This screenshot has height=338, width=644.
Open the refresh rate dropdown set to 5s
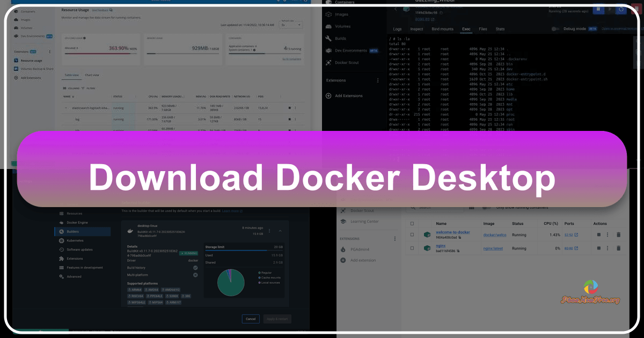pyautogui.click(x=291, y=25)
